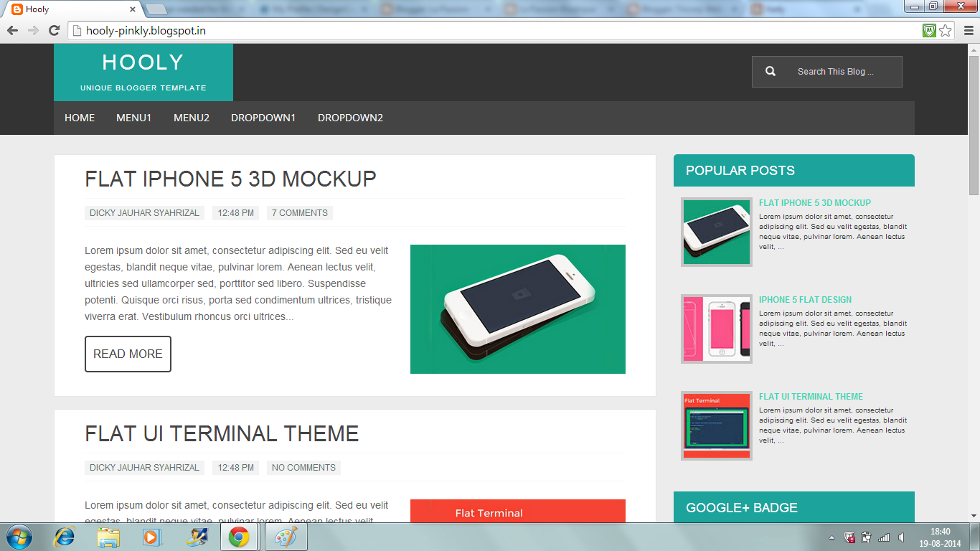
Task: Open Windows Media Player from the taskbar
Action: [150, 536]
